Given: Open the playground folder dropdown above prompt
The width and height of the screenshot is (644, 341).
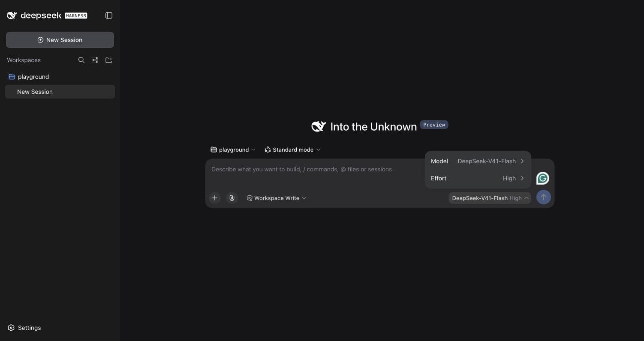Looking at the screenshot, I should (x=233, y=150).
